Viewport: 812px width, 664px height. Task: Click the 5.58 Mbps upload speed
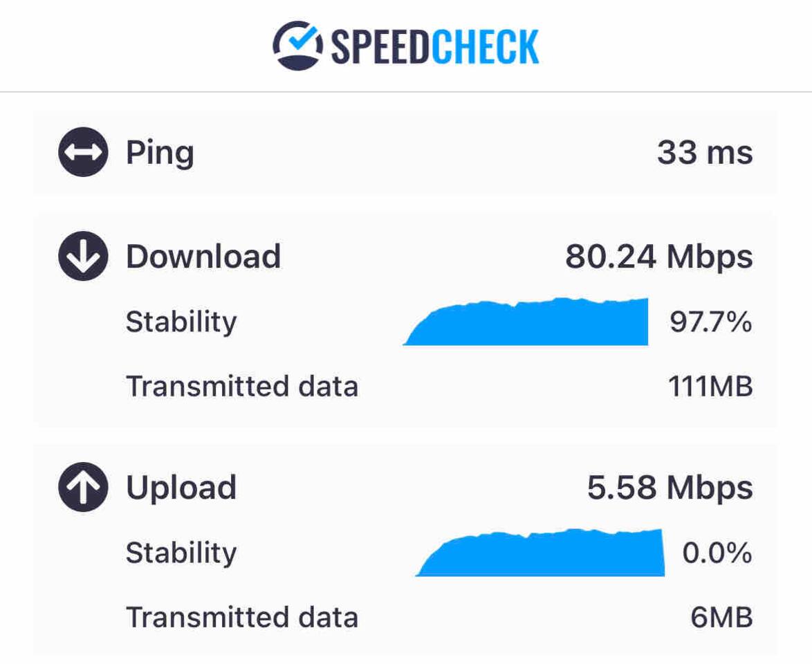pos(670,487)
